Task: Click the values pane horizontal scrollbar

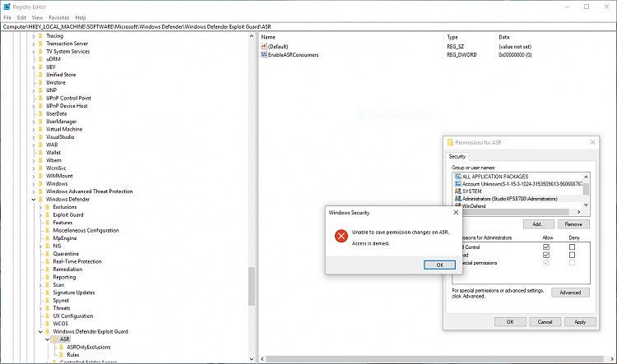Action: (x=435, y=359)
